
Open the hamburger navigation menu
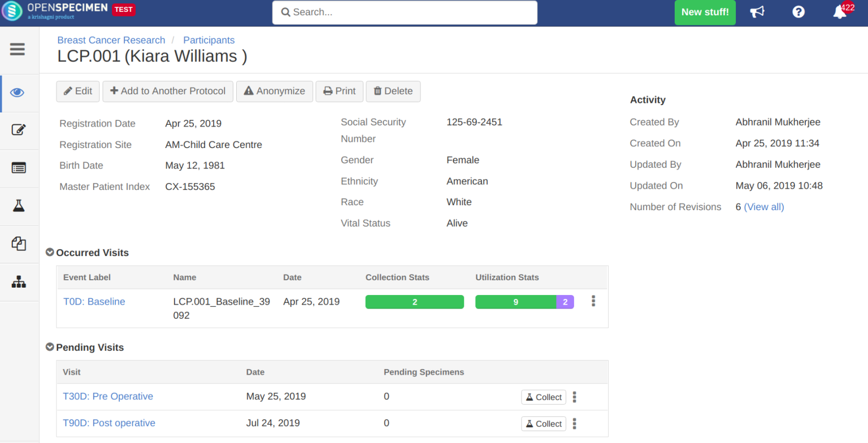(x=17, y=49)
